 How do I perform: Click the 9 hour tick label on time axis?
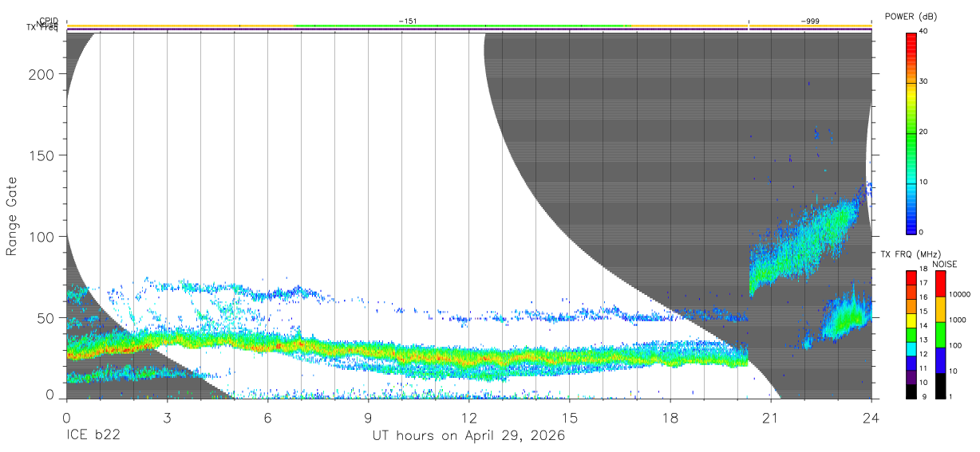click(368, 418)
